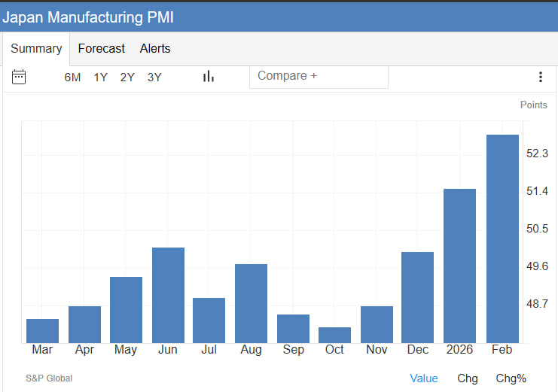Image resolution: width=558 pixels, height=392 pixels.
Task: Click the 2026 January bar
Action: [459, 266]
